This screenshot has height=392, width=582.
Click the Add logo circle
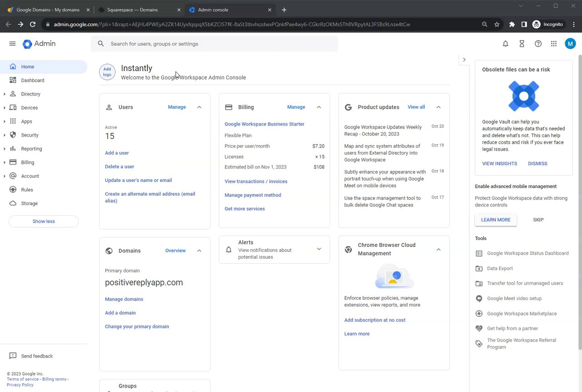pyautogui.click(x=107, y=72)
